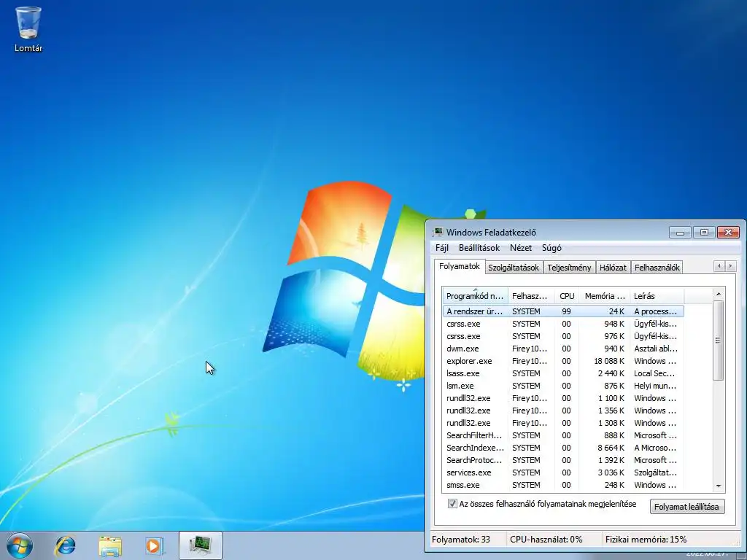The image size is (747, 560).
Task: Select the lsm.exe process
Action: click(x=563, y=386)
